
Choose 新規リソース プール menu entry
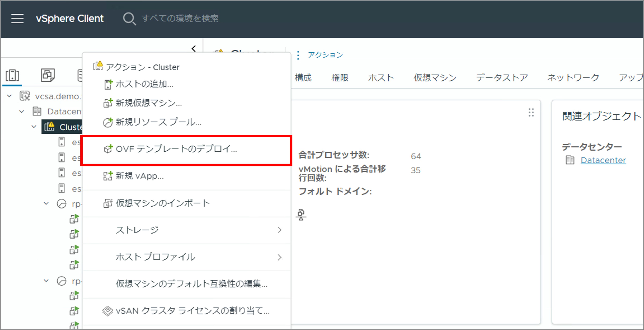pos(186,122)
